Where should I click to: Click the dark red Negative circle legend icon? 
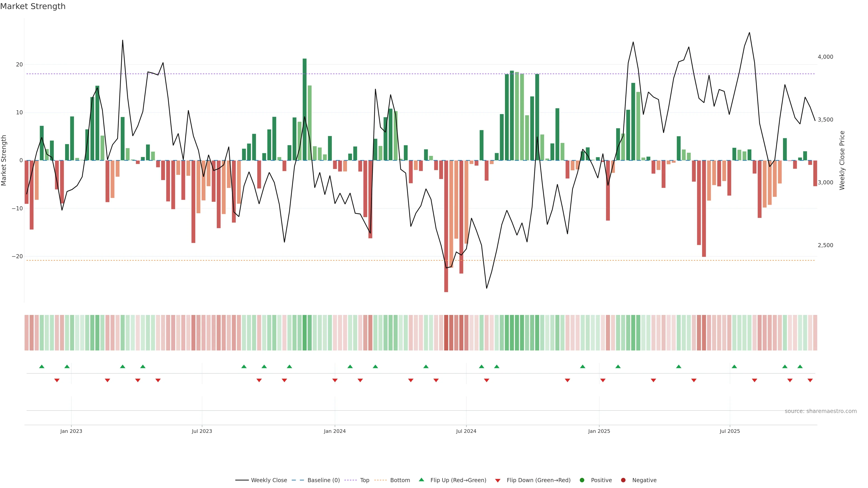point(623,480)
